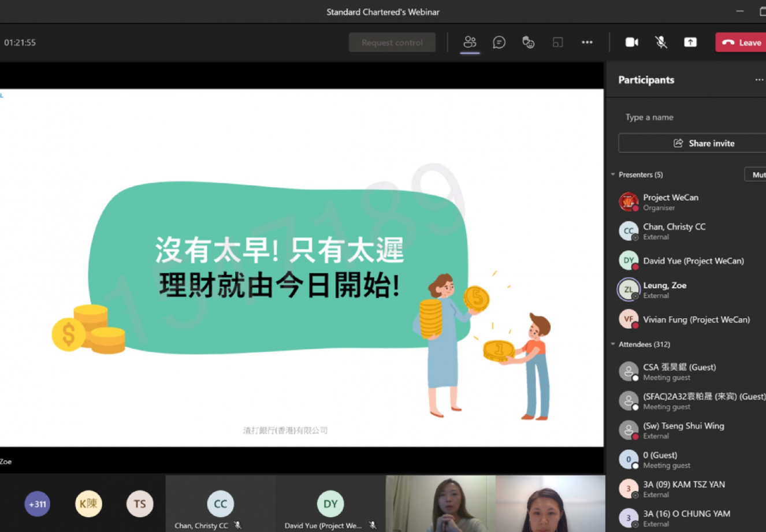Leave the meeting
766x532 pixels.
742,42
